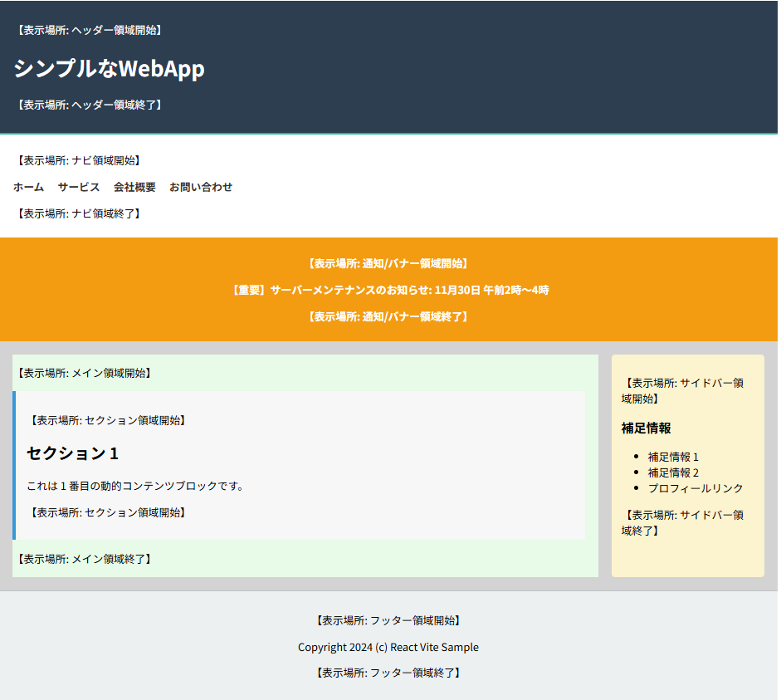Click the server maintenance notice banner text
Image resolution: width=781 pixels, height=700 pixels.
point(388,290)
